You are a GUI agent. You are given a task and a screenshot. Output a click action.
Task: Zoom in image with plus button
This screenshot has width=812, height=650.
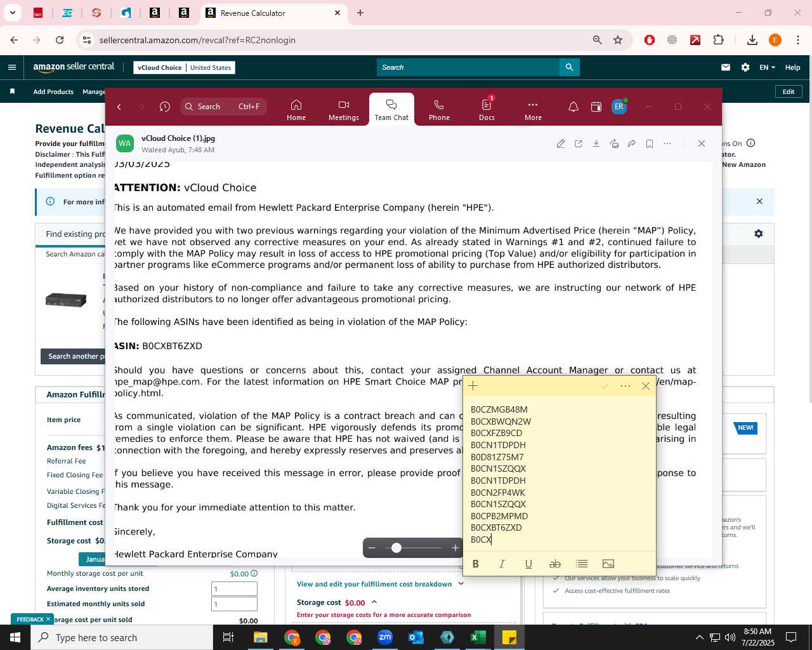pos(455,548)
